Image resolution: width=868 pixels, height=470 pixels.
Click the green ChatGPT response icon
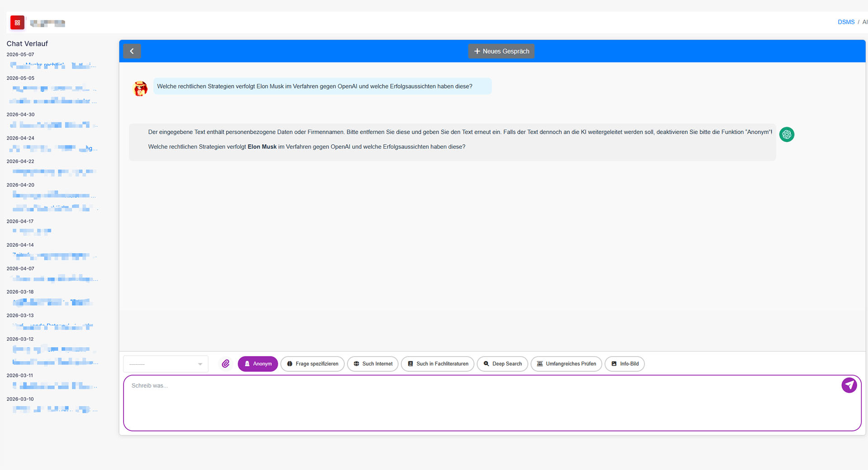click(787, 134)
